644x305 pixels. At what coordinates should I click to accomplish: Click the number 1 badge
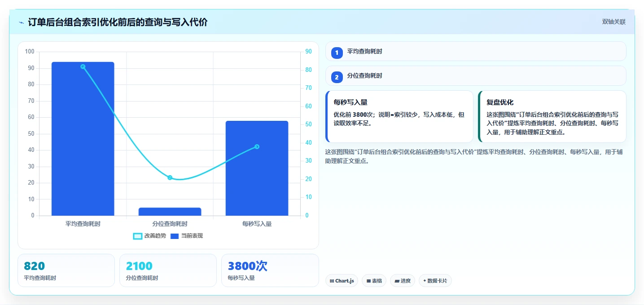[337, 53]
